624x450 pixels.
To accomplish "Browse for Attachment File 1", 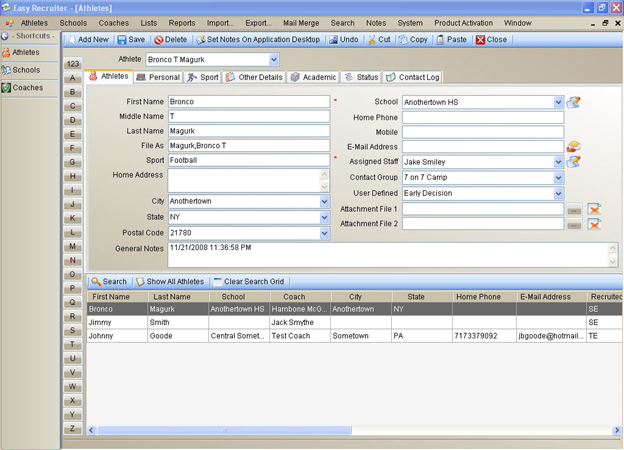I will pos(574,209).
